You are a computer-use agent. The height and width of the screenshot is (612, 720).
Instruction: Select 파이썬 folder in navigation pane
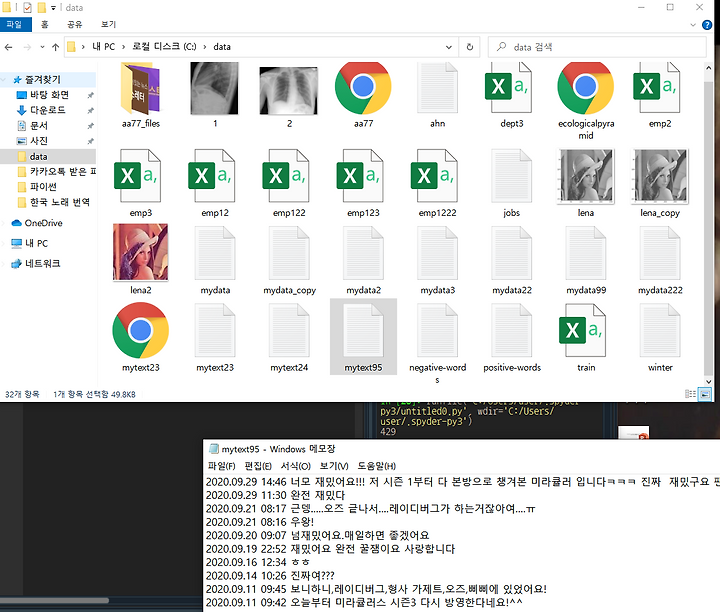tap(43, 186)
